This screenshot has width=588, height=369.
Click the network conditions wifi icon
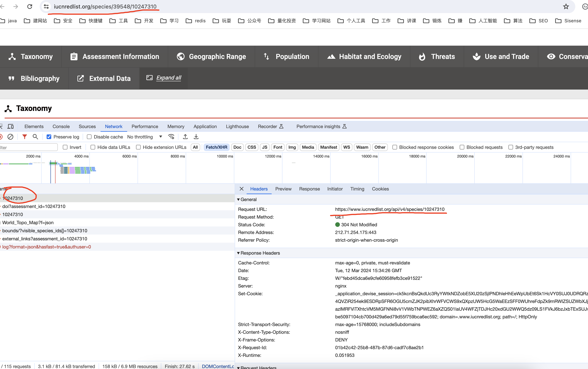[x=171, y=137]
